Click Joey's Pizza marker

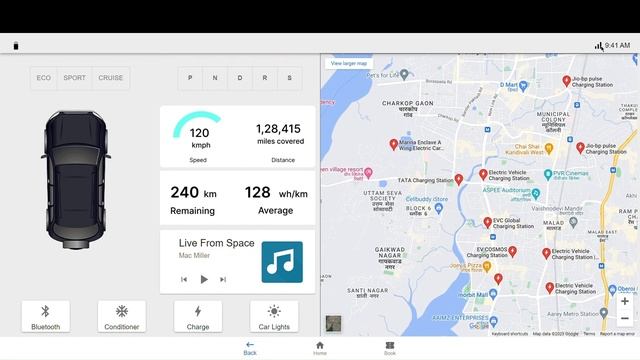[487, 267]
